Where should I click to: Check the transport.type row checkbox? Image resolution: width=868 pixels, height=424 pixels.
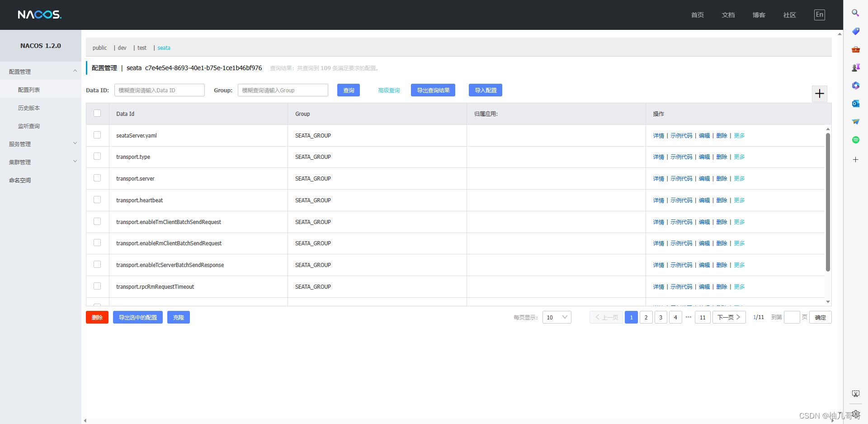point(97,156)
